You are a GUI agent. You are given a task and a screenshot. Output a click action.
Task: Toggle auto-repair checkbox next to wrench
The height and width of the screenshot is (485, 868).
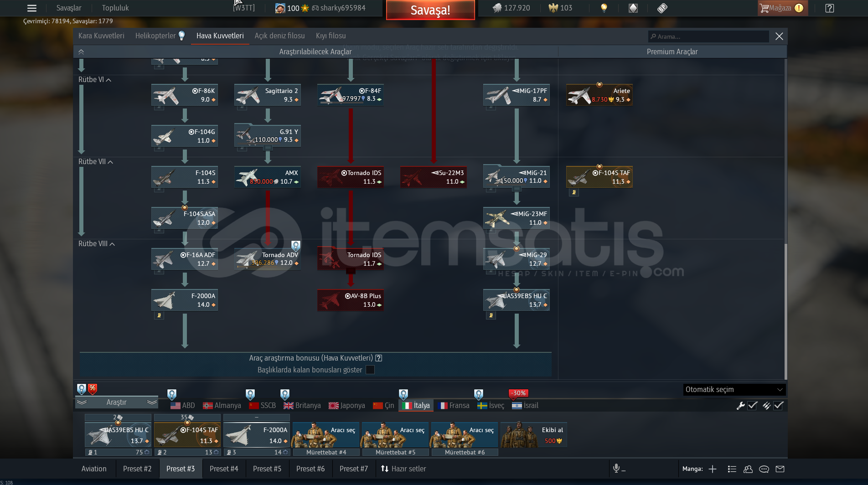coord(753,405)
